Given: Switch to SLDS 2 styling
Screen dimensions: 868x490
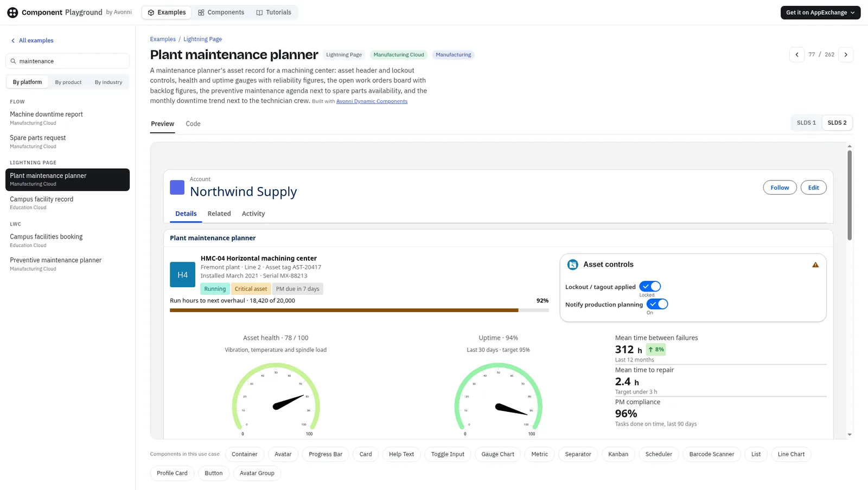Looking at the screenshot, I should pyautogui.click(x=837, y=123).
